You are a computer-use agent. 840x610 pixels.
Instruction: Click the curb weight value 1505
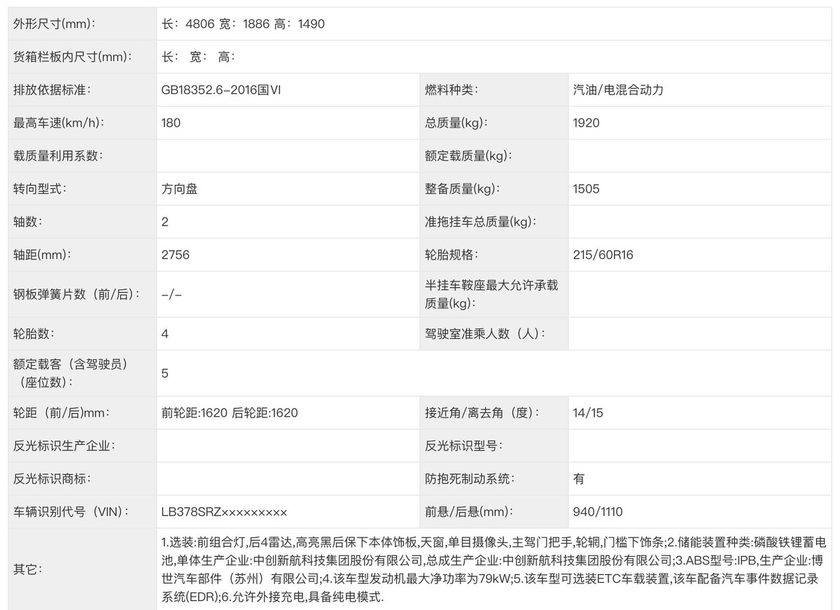click(x=586, y=189)
